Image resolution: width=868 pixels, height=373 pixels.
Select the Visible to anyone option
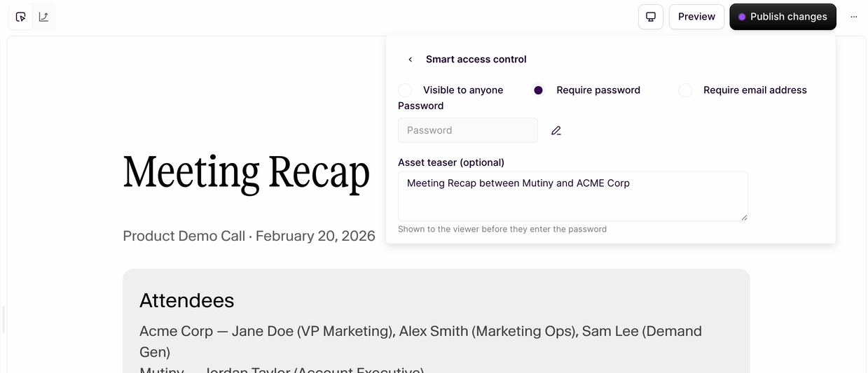[x=405, y=90]
